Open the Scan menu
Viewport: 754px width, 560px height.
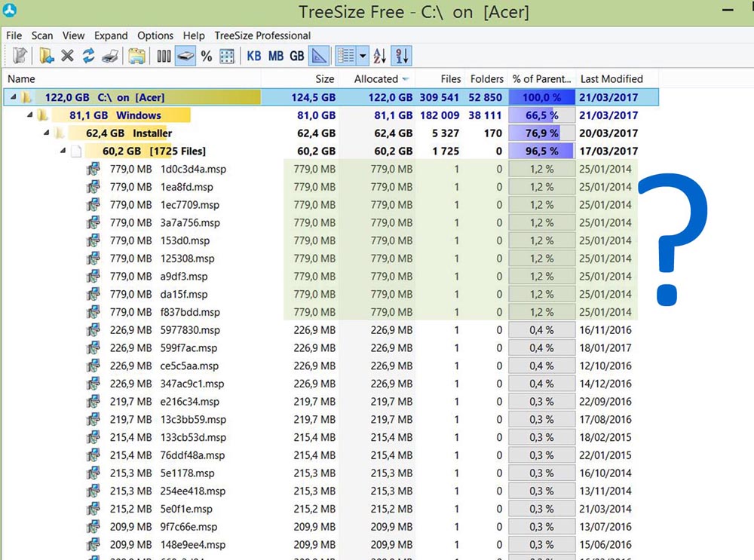point(42,35)
